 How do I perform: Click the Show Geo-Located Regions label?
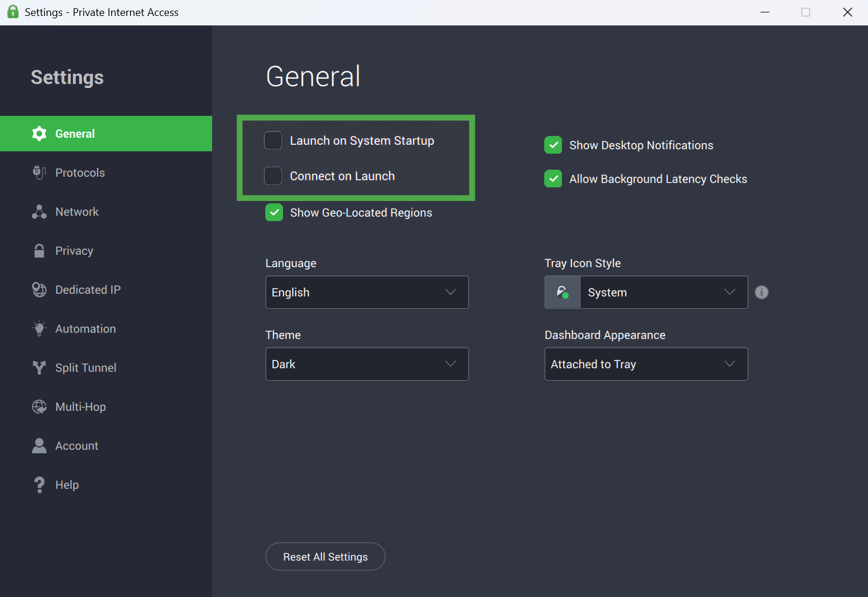[361, 213]
